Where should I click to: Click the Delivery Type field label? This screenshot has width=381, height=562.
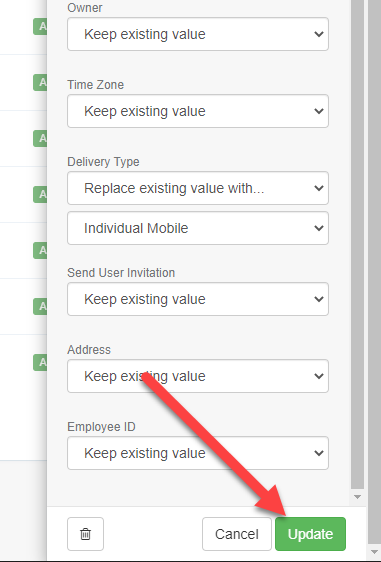click(103, 162)
